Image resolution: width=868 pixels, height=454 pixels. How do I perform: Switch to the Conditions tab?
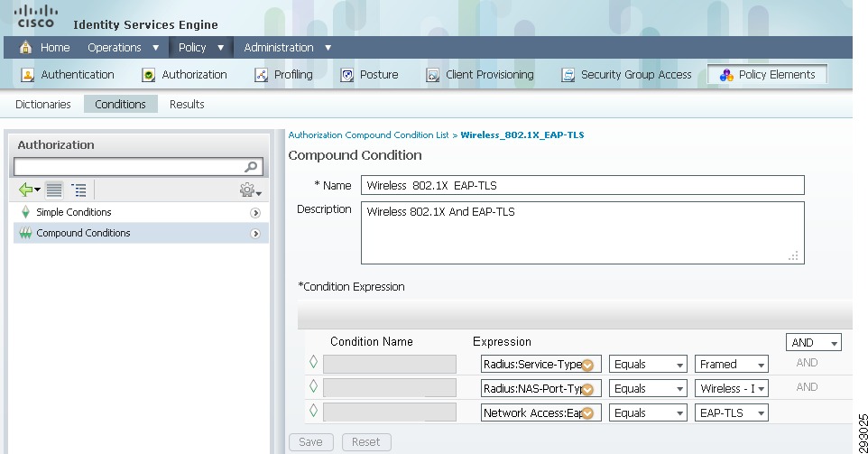point(121,104)
